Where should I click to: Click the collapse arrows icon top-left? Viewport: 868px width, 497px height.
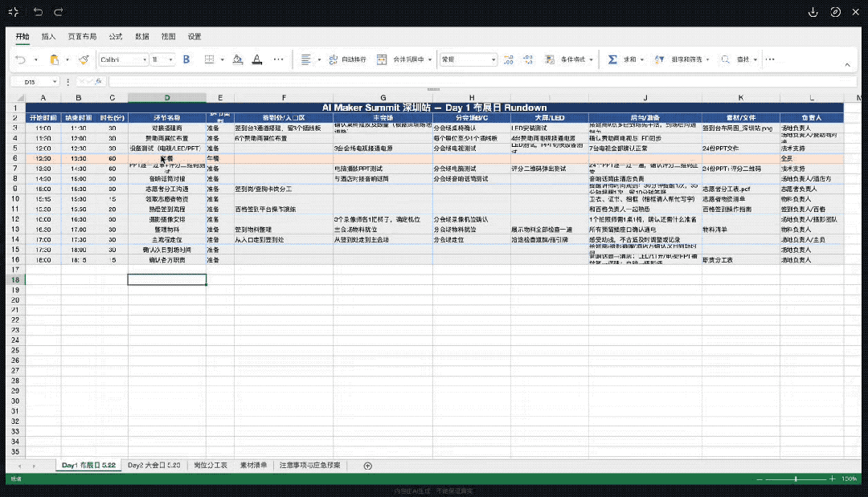[x=14, y=11]
